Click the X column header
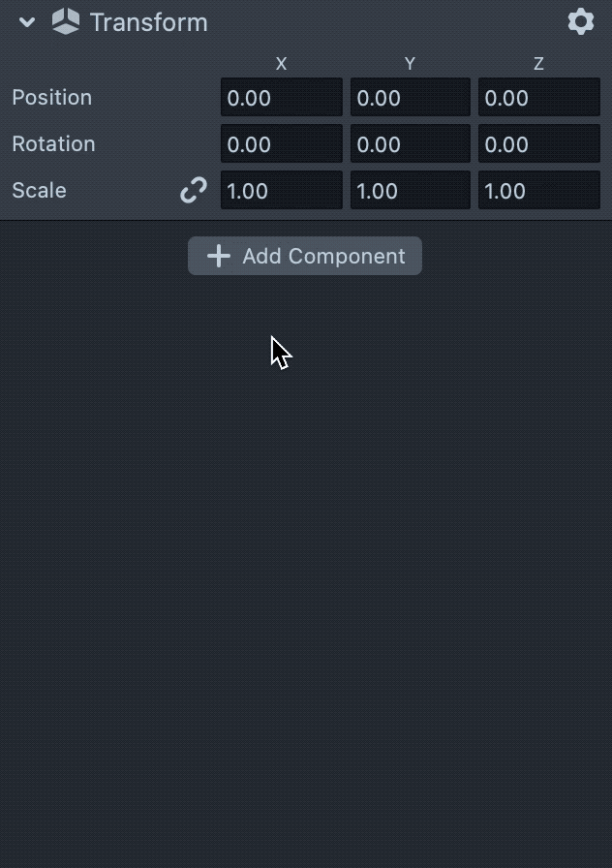This screenshot has width=612, height=868. coord(282,64)
